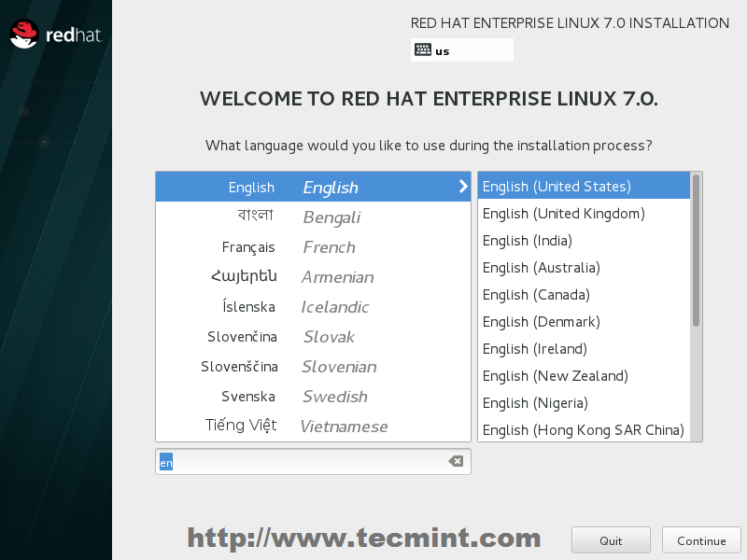Select French language row
Viewport: 747px width, 560px height.
[313, 247]
